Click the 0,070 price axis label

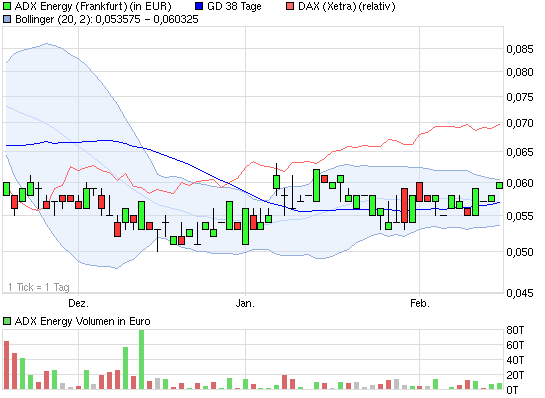pos(520,123)
